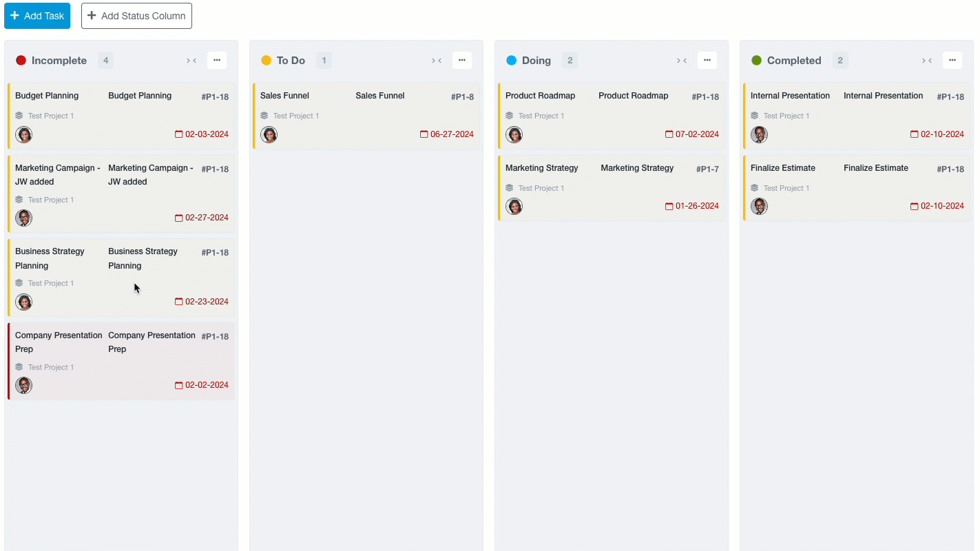Click the Add Status Column button
Viewport: 980px width, 551px height.
[136, 16]
